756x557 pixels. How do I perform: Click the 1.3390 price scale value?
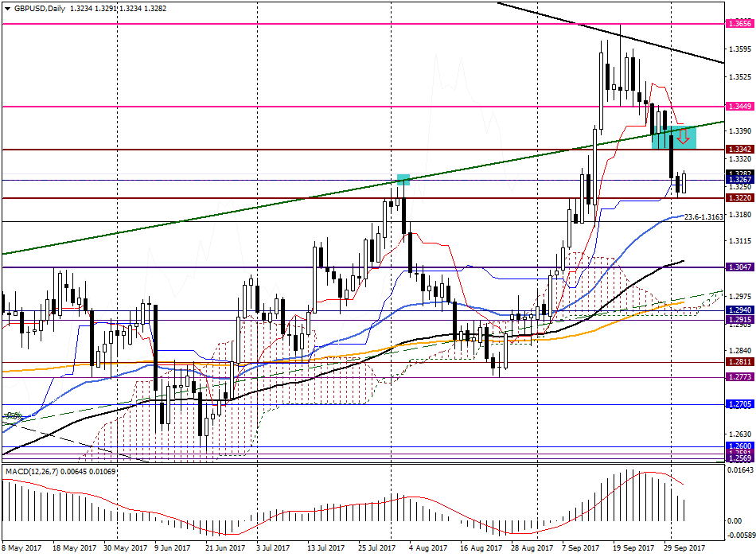point(739,131)
